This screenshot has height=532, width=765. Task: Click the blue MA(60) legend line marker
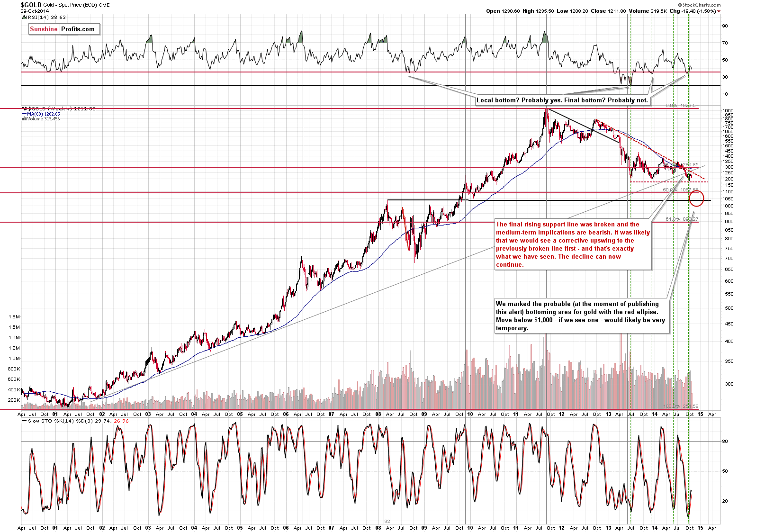[24, 114]
